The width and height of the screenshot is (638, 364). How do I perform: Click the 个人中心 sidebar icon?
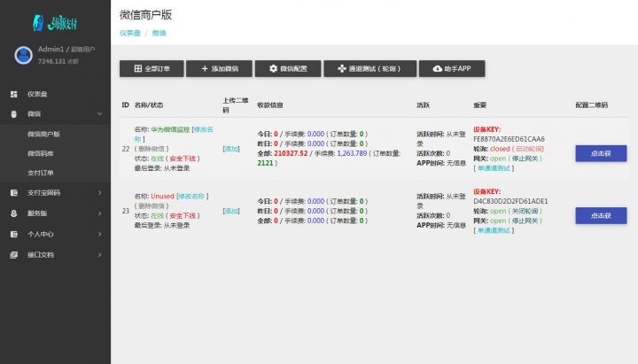(14, 235)
